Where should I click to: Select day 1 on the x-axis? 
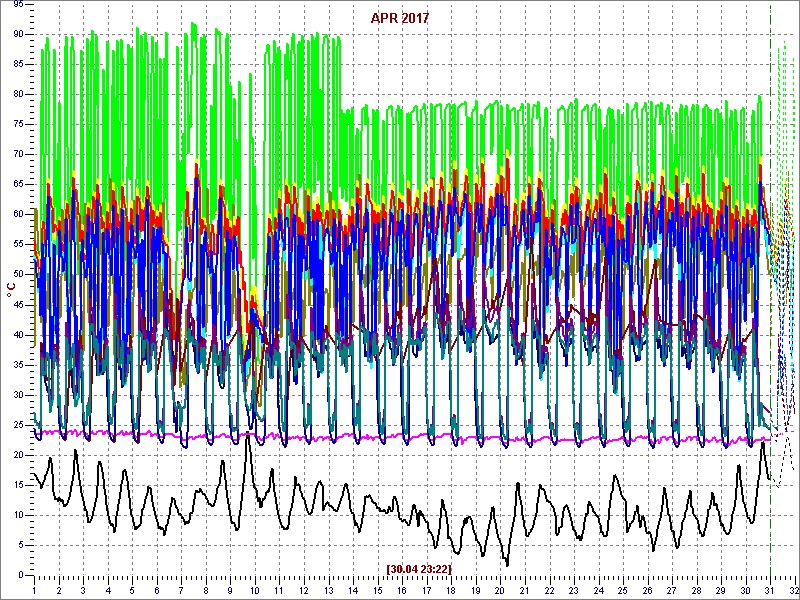click(x=34, y=591)
